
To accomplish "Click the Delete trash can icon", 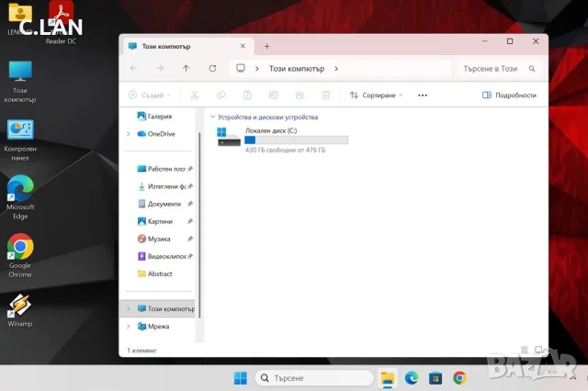I will click(326, 95).
